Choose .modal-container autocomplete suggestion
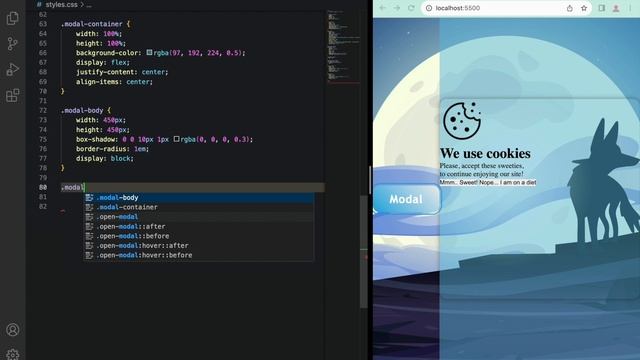Viewport: 640px width, 360px height. point(199,207)
